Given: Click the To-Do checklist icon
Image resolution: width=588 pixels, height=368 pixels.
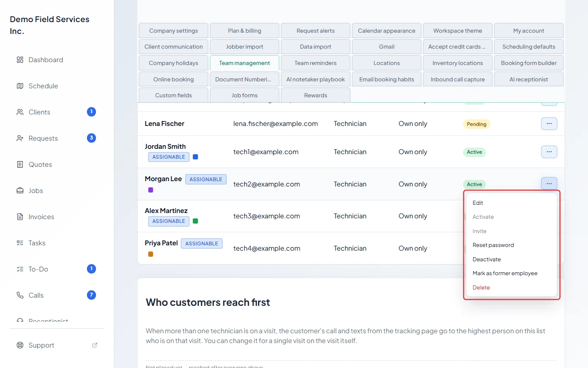Looking at the screenshot, I should pyautogui.click(x=20, y=269).
